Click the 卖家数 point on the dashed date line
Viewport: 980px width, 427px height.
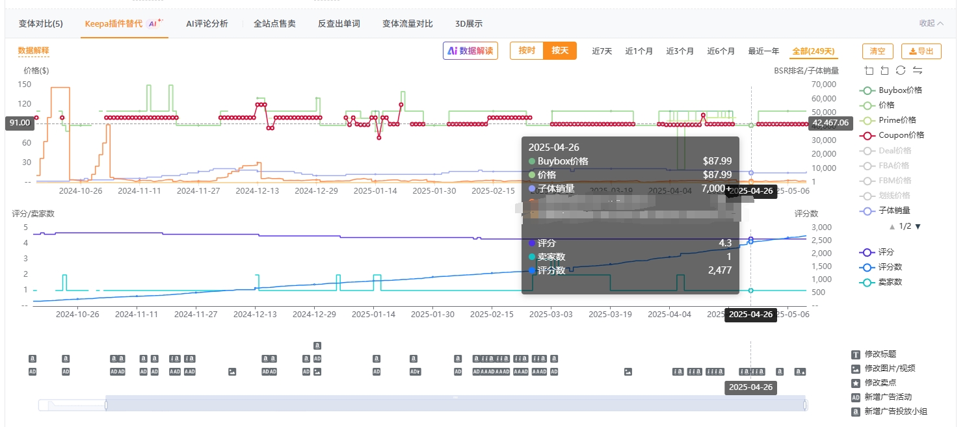click(751, 291)
